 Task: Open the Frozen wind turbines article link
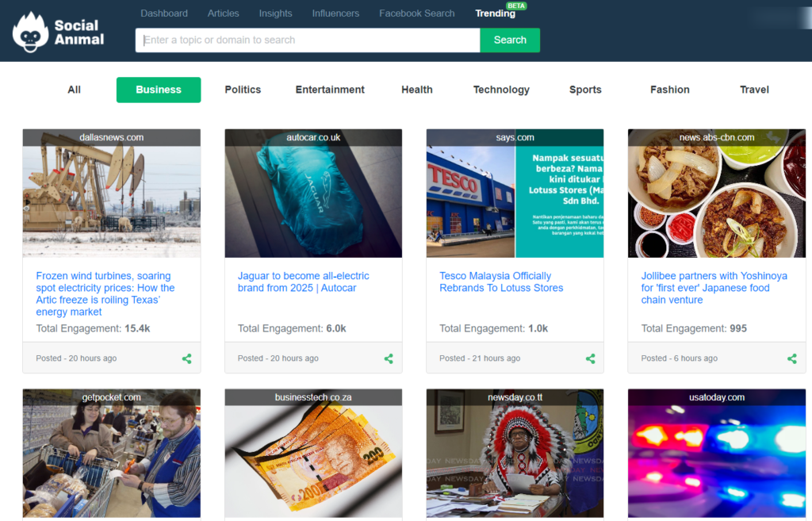click(105, 293)
